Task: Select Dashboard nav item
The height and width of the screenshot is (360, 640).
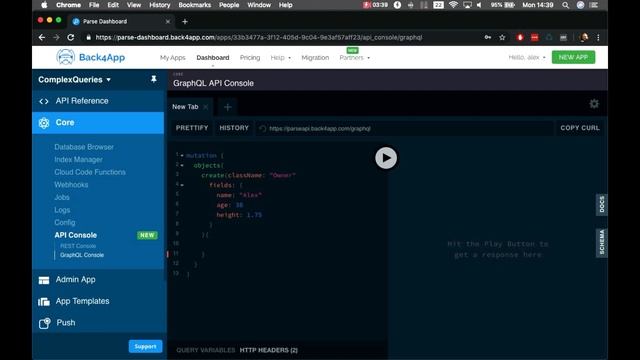Action: 213,58
